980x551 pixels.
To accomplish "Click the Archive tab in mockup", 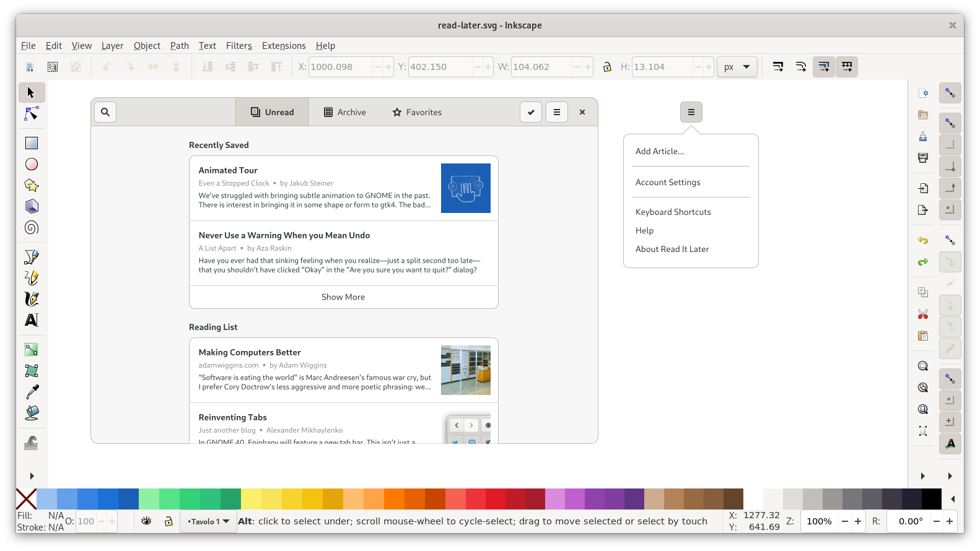I will [x=345, y=112].
